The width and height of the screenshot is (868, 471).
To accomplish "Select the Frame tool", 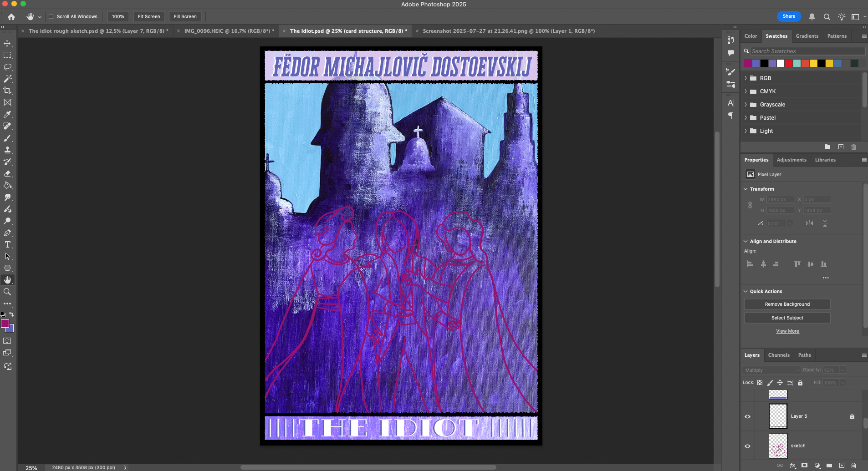I will [7, 102].
